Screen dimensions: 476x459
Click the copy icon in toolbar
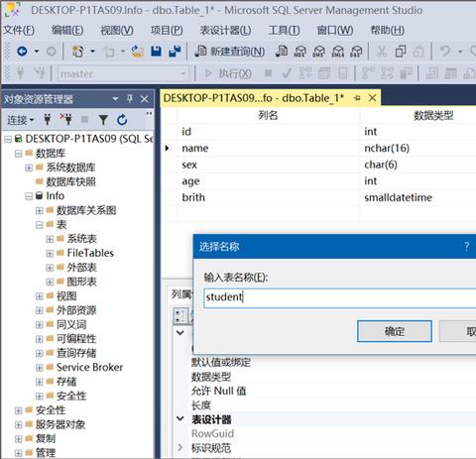coord(401,52)
